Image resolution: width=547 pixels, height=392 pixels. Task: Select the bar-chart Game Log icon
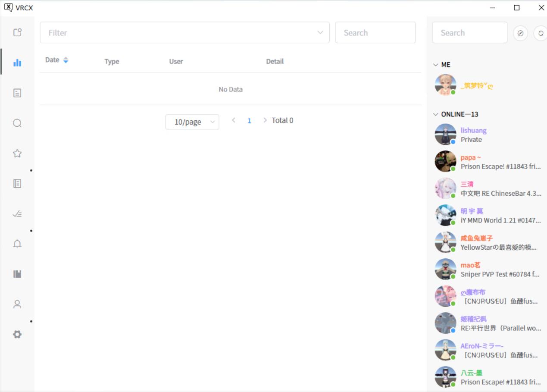click(17, 63)
